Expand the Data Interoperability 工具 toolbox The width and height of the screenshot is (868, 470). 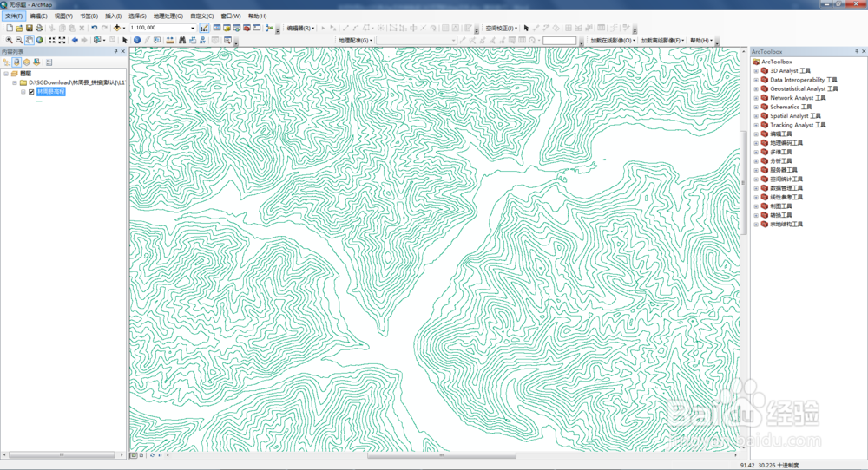click(x=756, y=80)
